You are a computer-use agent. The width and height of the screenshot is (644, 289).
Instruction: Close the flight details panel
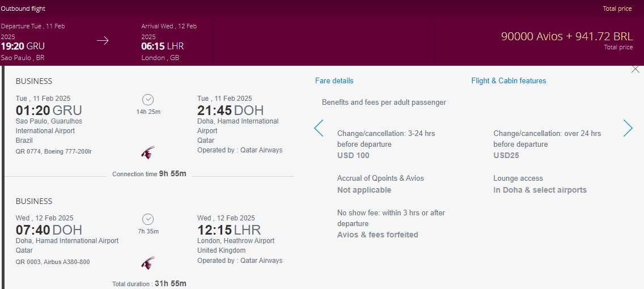click(x=635, y=69)
